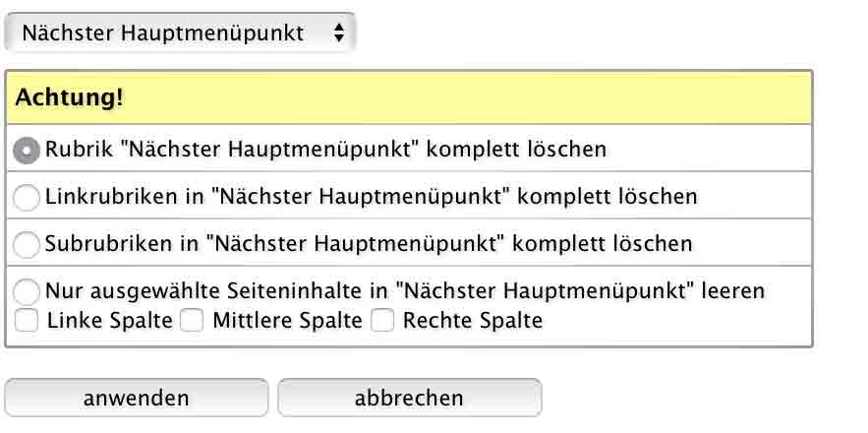This screenshot has height=433, width=868.
Task: Click the "Mittlere Spalte" label text
Action: point(287,321)
